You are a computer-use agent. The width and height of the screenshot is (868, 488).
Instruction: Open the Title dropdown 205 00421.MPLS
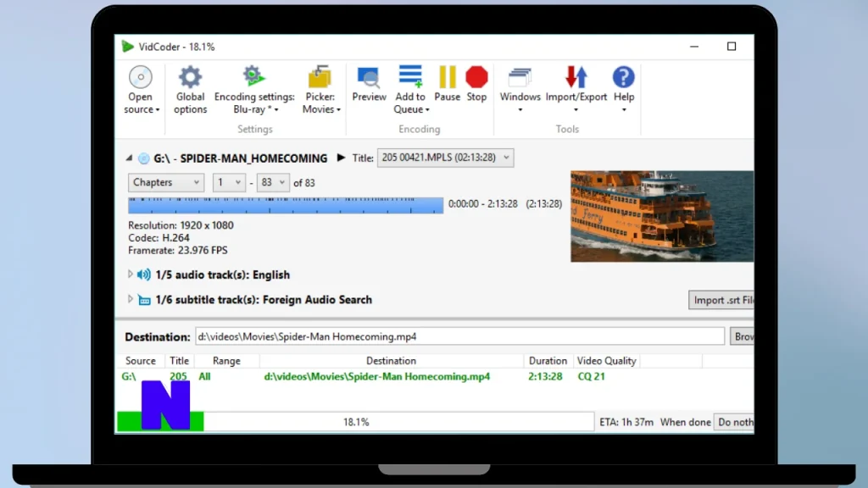[445, 158]
